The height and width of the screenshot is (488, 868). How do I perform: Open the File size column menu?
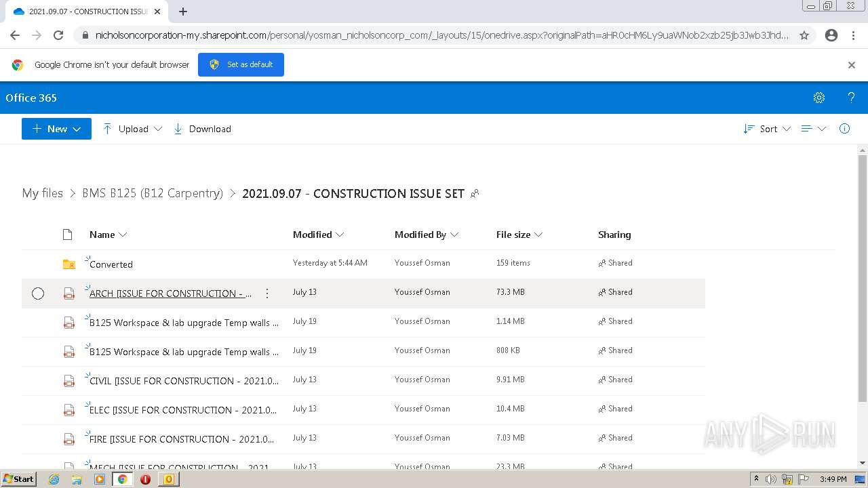[519, 235]
